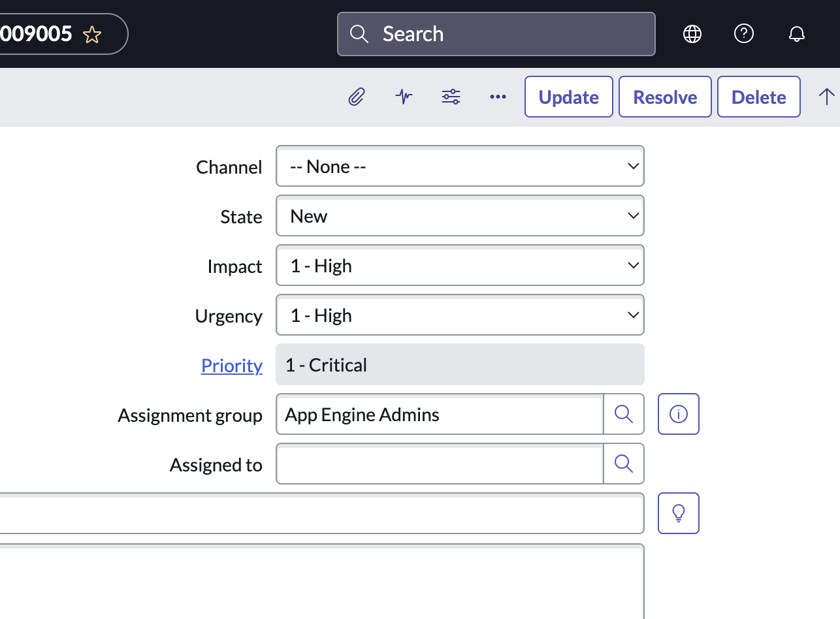Screen dimensions: 840x619
Task: Open the notifications bell
Action: pyautogui.click(x=797, y=33)
